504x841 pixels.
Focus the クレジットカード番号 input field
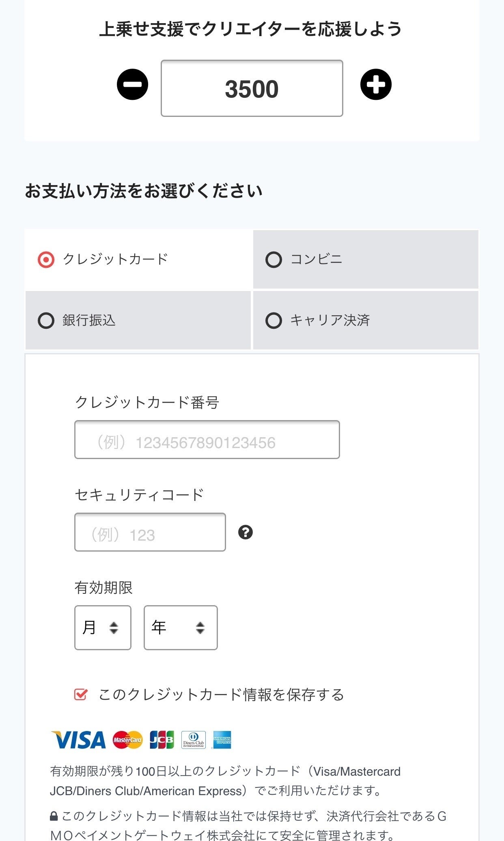pos(207,440)
